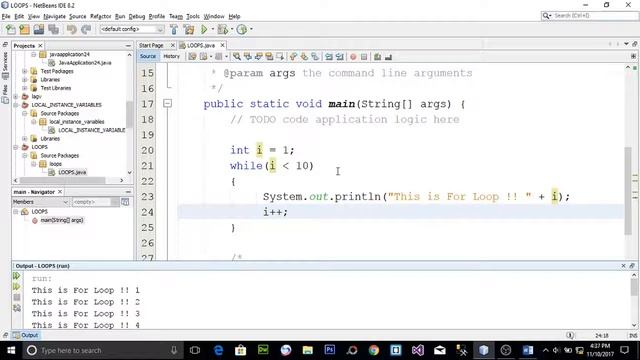Run the project with the green play icon
The image size is (640, 360).
[204, 29]
